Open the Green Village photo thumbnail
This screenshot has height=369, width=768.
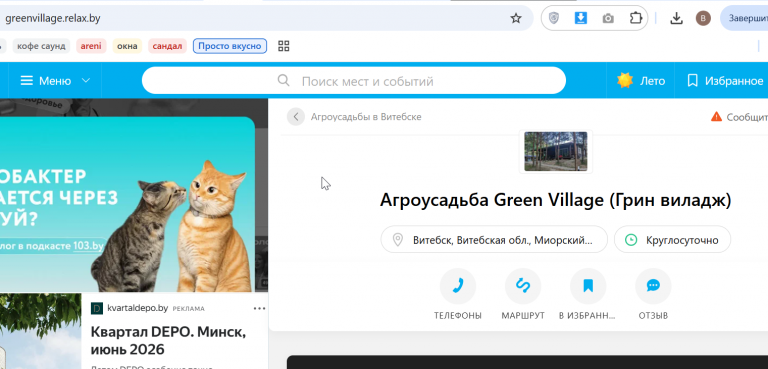point(555,151)
